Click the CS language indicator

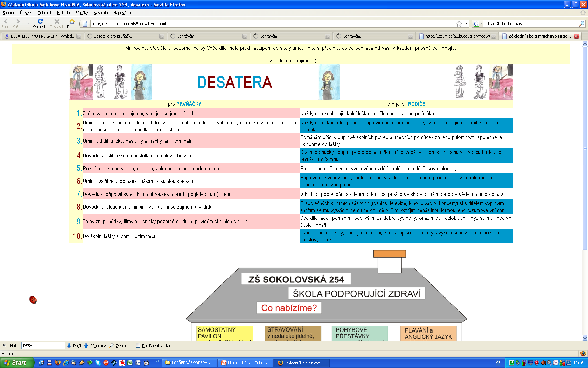point(498,363)
